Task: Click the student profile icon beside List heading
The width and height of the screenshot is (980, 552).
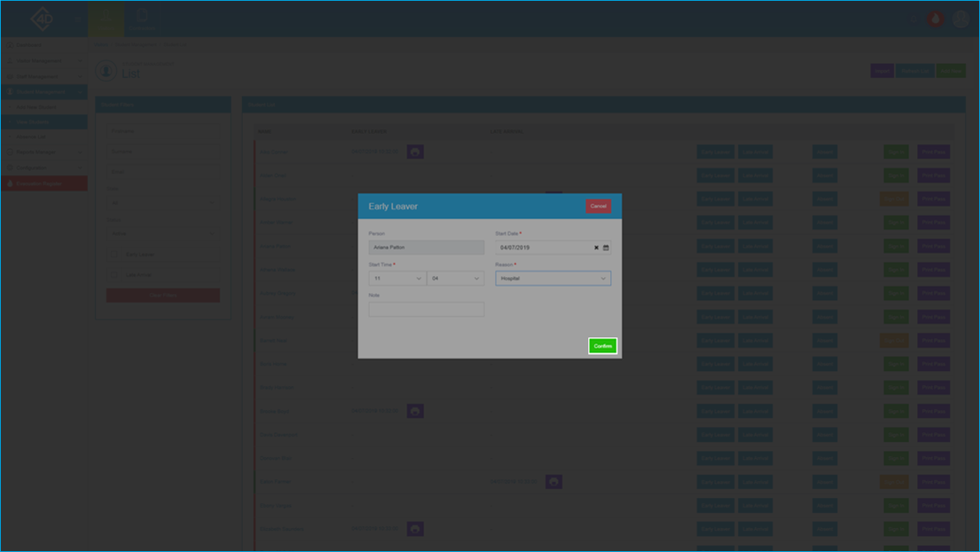Action: 106,71
